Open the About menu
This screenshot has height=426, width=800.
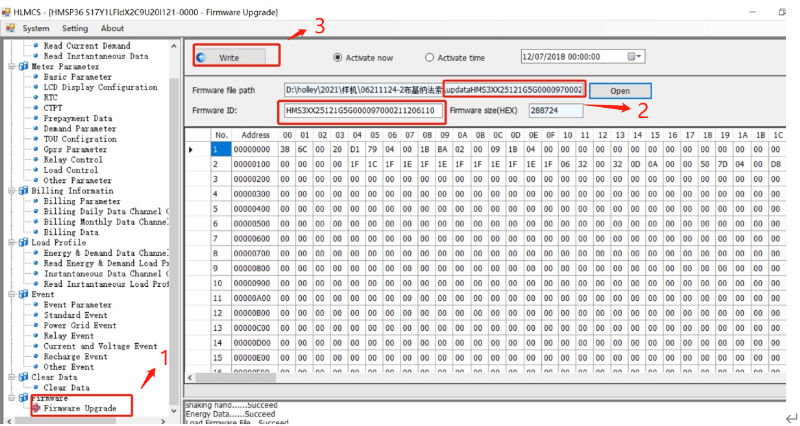(x=112, y=28)
